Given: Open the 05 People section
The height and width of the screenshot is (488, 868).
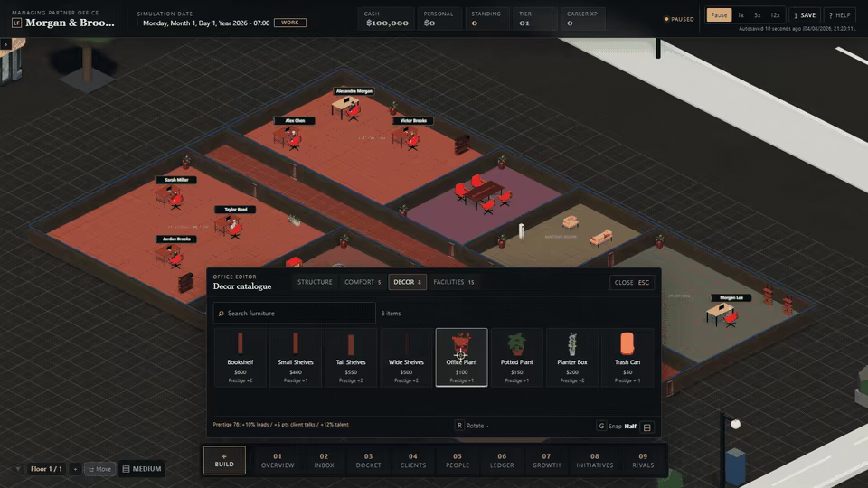Looking at the screenshot, I should [458, 460].
